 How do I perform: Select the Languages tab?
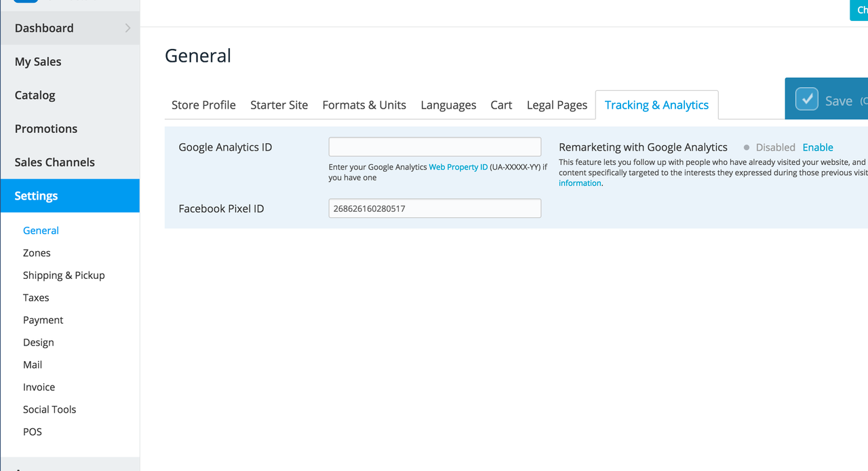(448, 105)
